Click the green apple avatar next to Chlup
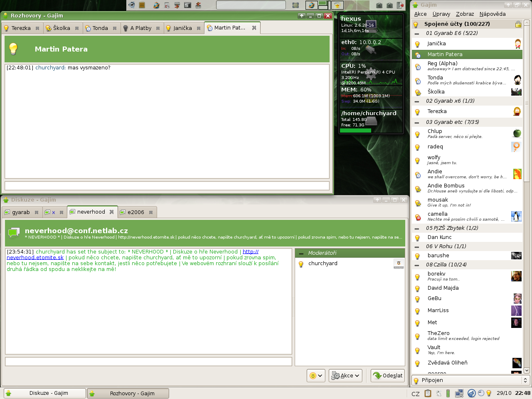 point(517,133)
